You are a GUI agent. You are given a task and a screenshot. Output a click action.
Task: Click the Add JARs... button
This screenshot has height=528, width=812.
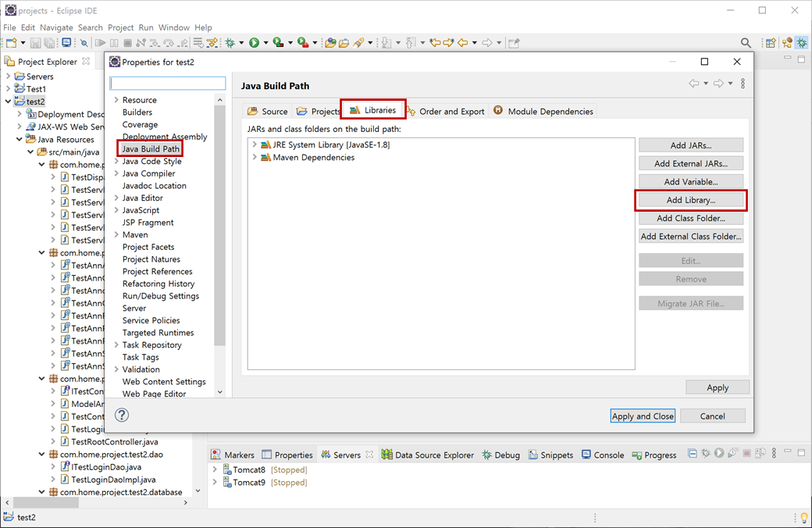(691, 145)
